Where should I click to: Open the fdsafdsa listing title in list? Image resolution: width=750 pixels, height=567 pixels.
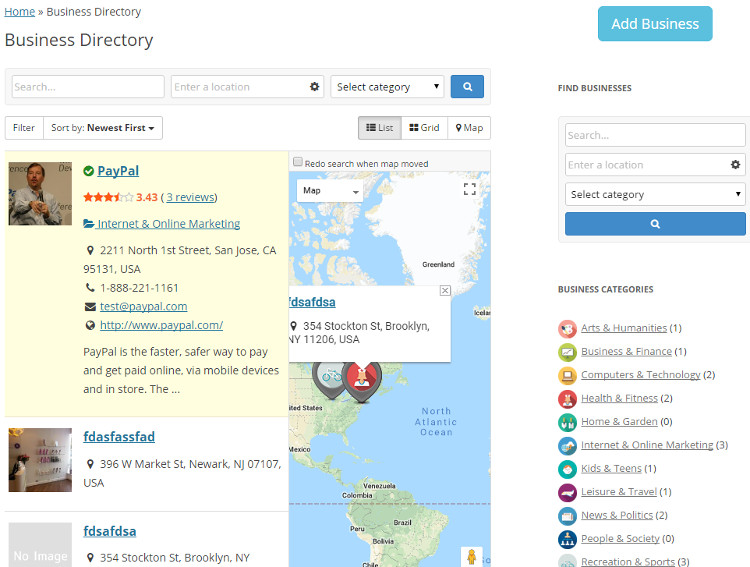click(x=110, y=531)
